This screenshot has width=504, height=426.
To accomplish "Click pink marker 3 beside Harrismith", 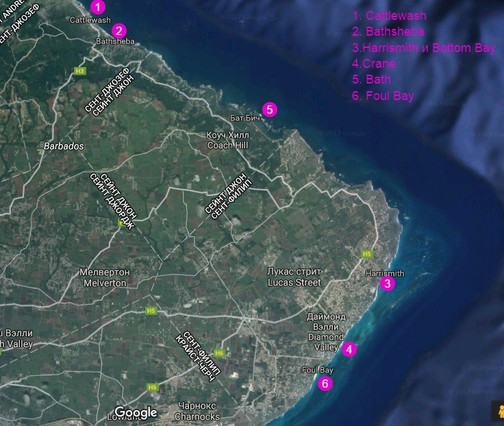I will 387,284.
